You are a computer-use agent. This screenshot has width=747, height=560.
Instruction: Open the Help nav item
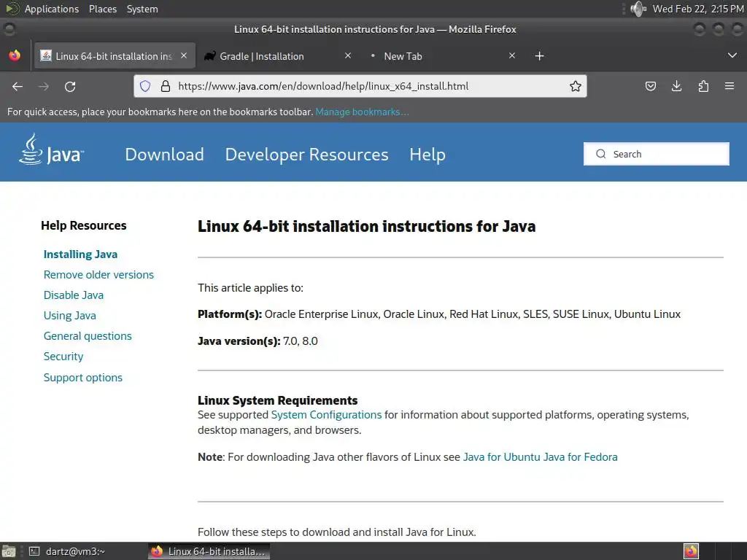pyautogui.click(x=427, y=155)
